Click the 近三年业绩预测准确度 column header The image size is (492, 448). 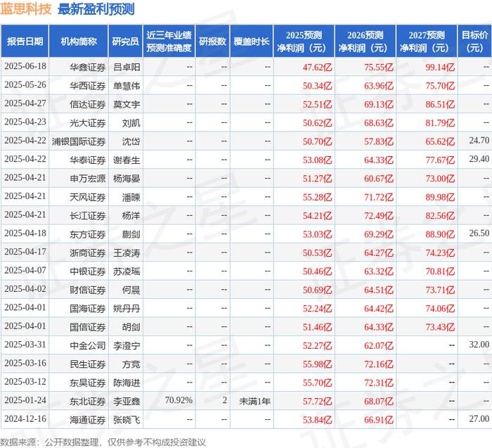[x=169, y=41]
